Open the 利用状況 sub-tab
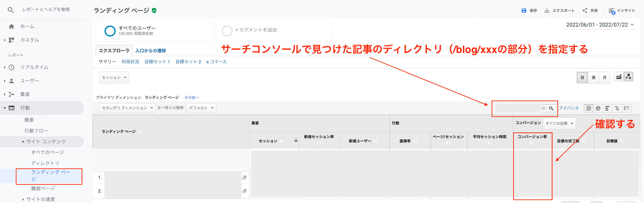This screenshot has height=203, width=644. point(130,62)
